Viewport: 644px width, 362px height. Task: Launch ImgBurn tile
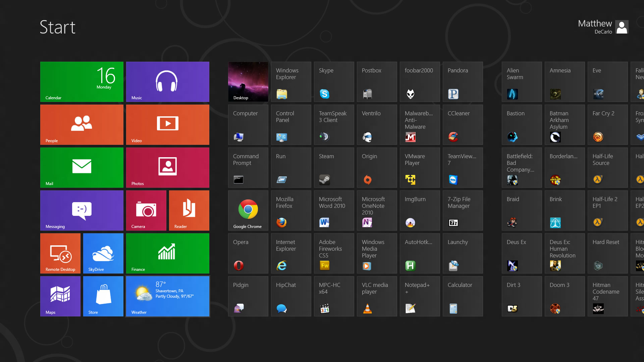tap(420, 210)
